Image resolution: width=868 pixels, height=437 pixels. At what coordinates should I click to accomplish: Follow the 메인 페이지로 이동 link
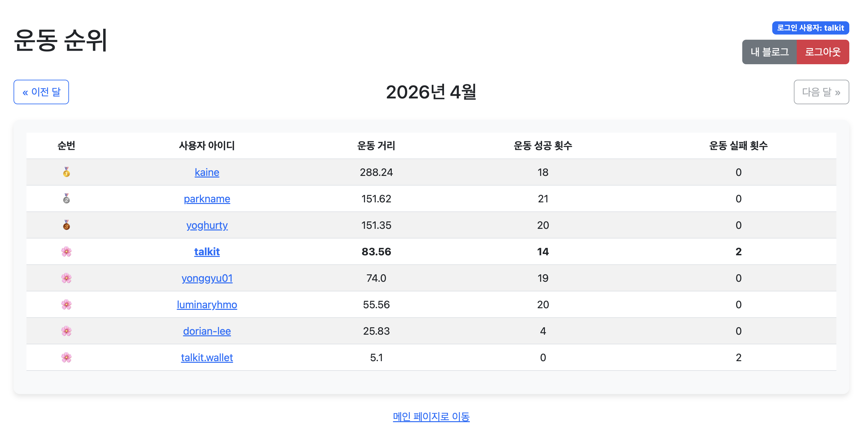click(431, 416)
